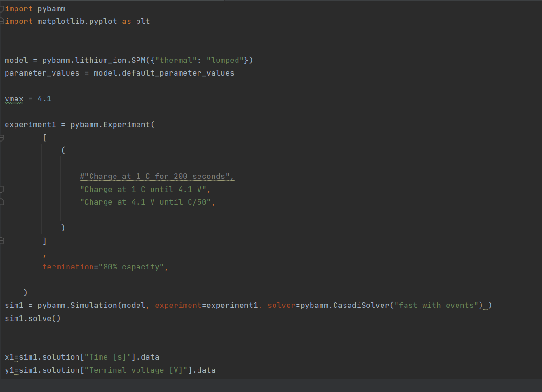
Task: Click the 'plt' alias on the import line
Action: tap(143, 22)
